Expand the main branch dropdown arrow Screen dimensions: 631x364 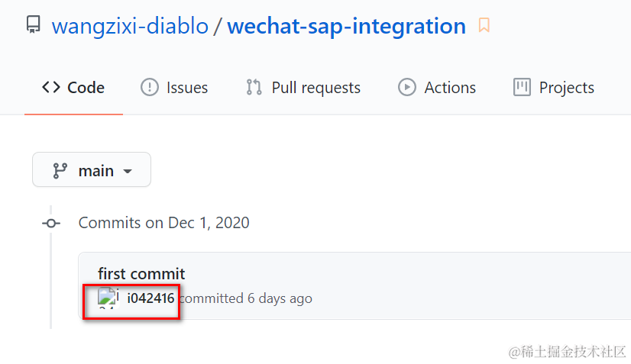[128, 171]
